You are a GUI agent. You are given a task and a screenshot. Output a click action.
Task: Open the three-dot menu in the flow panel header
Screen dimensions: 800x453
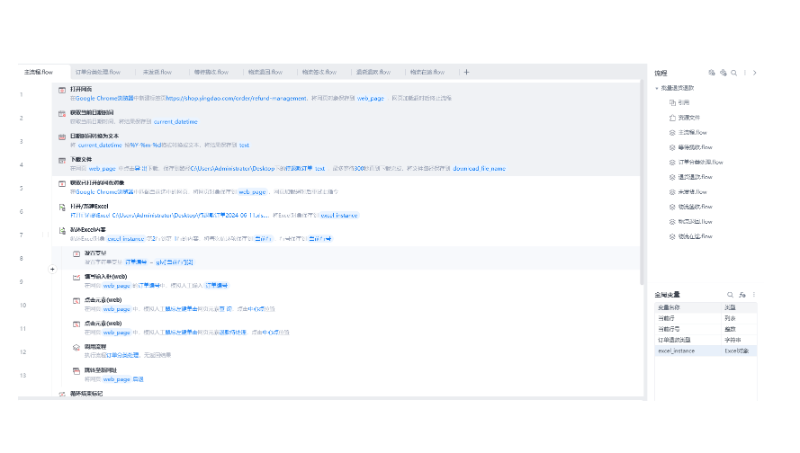coord(745,73)
